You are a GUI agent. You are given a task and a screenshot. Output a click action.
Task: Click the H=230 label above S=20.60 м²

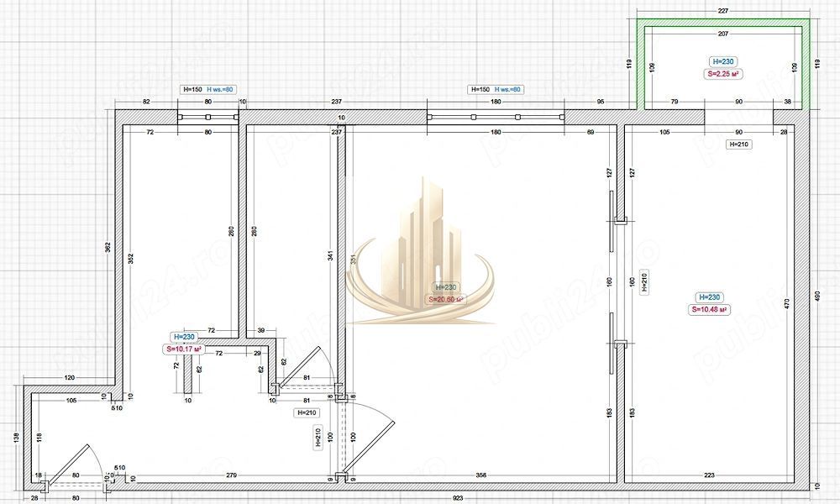coord(446,287)
